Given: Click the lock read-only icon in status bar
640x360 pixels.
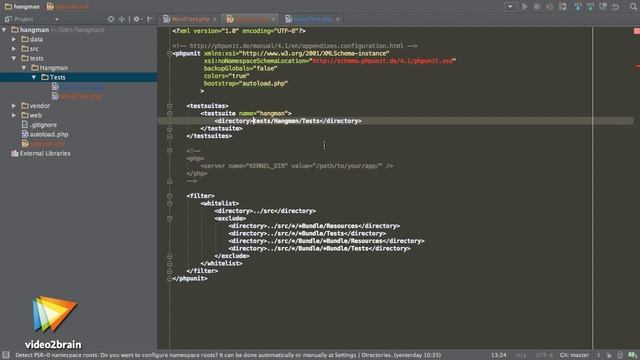Looking at the screenshot, I should pos(609,355).
